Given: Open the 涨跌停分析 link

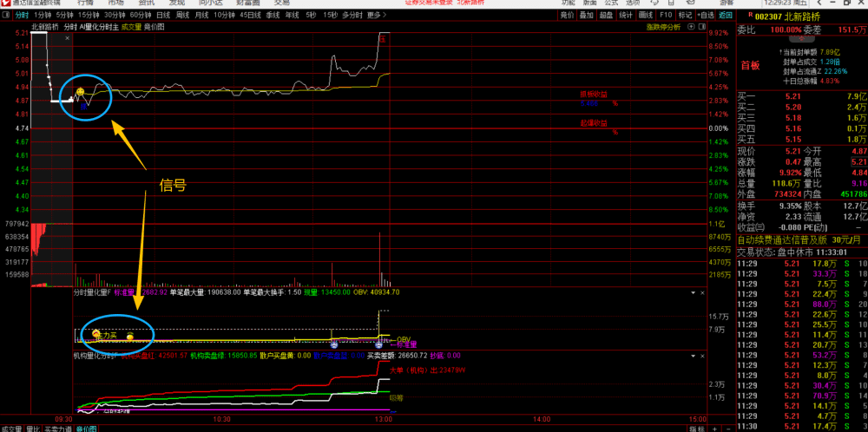Looking at the screenshot, I should (x=663, y=27).
